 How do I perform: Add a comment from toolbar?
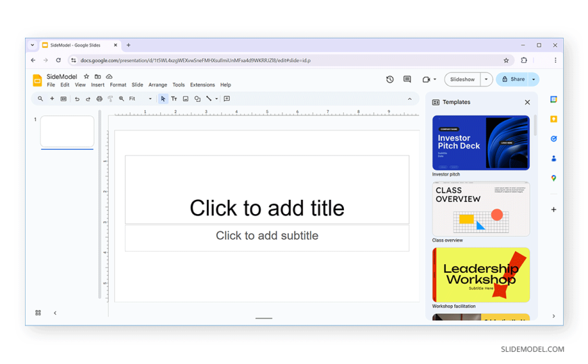pos(227,99)
